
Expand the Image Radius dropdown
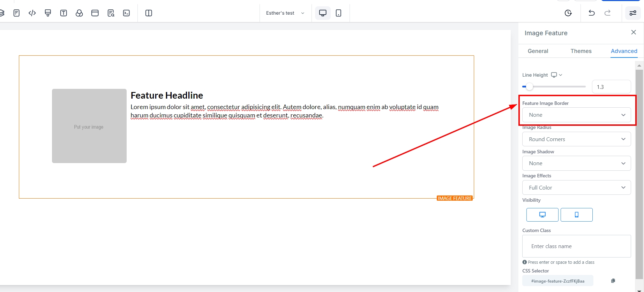(x=576, y=139)
